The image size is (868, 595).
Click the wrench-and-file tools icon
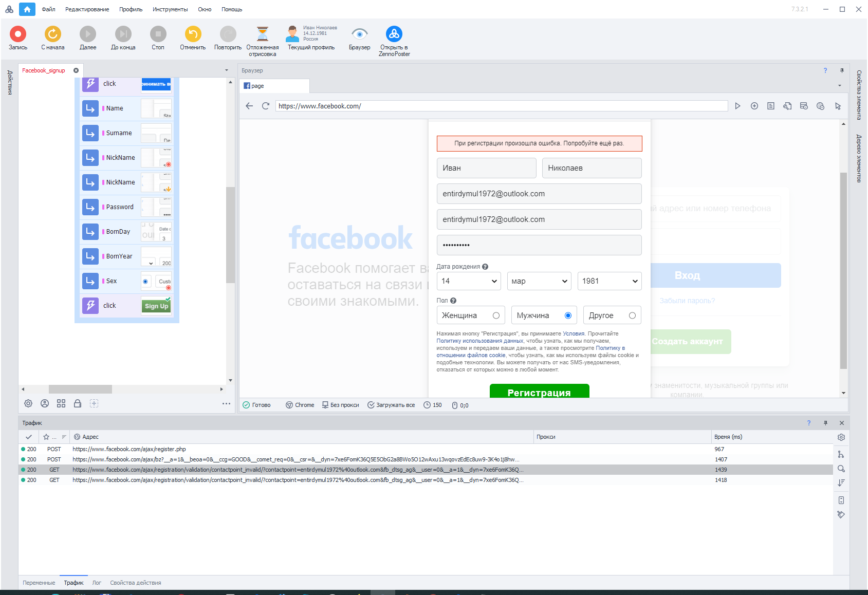787,106
